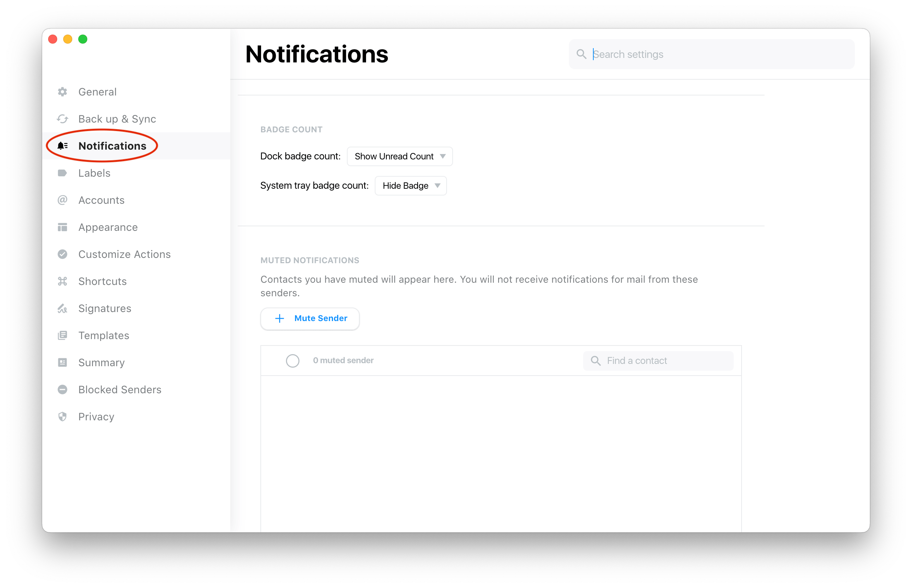Click the @ icon next to Accounts
This screenshot has width=912, height=588.
pyautogui.click(x=62, y=200)
